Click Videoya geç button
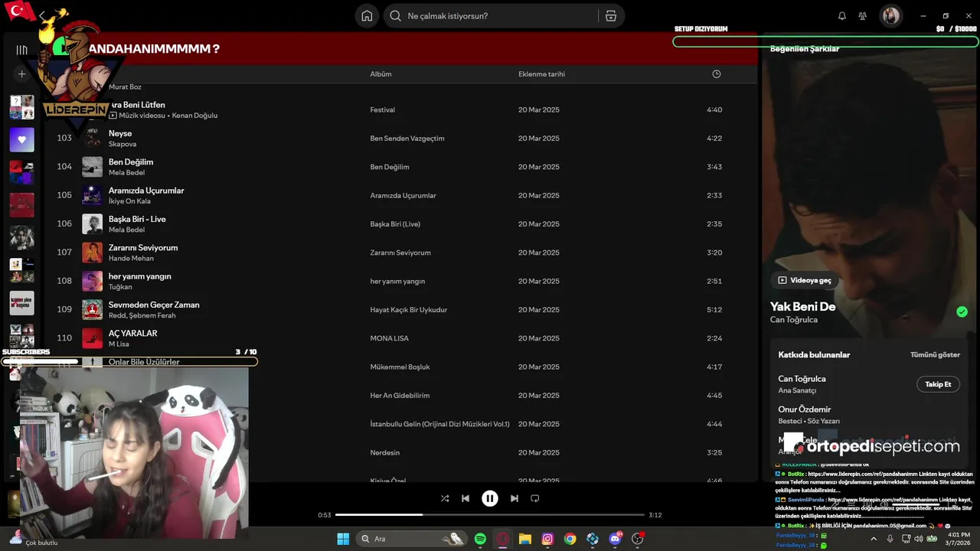Viewport: 980px width, 551px height. (804, 280)
